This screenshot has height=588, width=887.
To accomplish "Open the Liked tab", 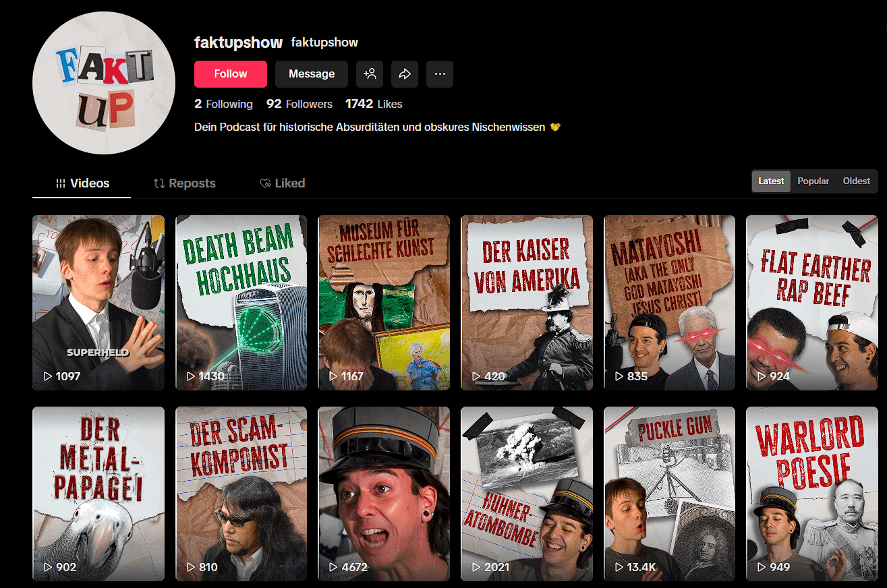I will (x=282, y=183).
